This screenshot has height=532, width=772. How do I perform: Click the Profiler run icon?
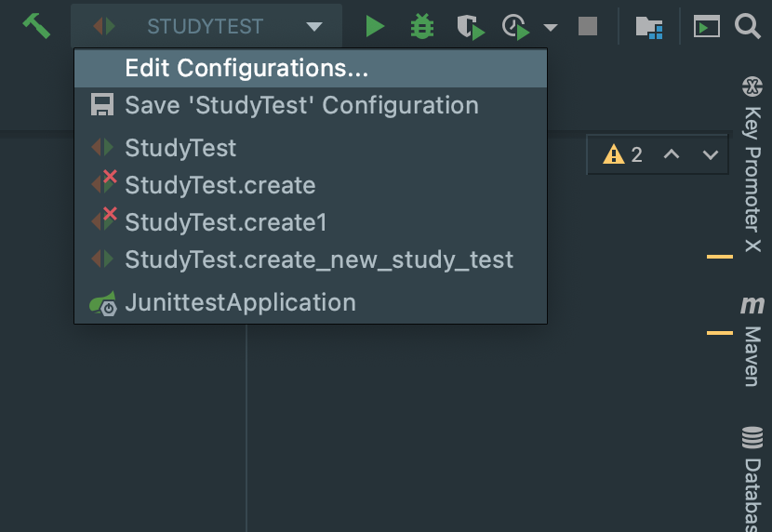tap(515, 27)
